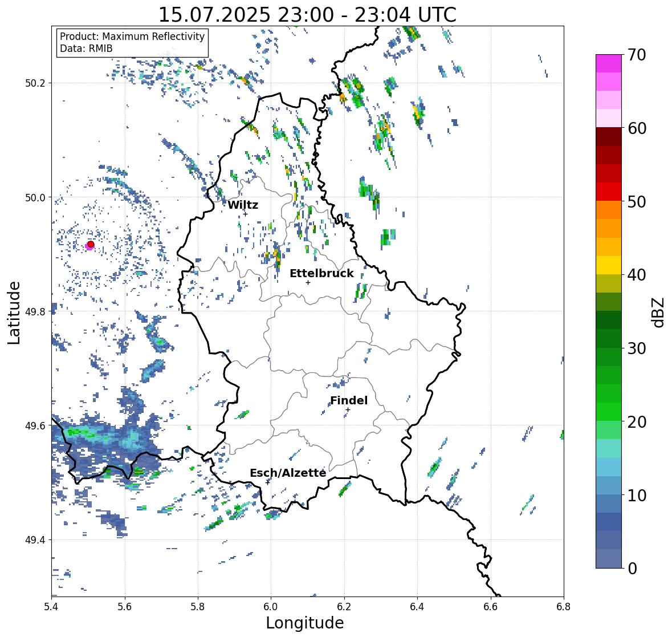Click the 'Data: RMIB' text
Image resolution: width=672 pixels, height=637 pixels.
pos(86,48)
